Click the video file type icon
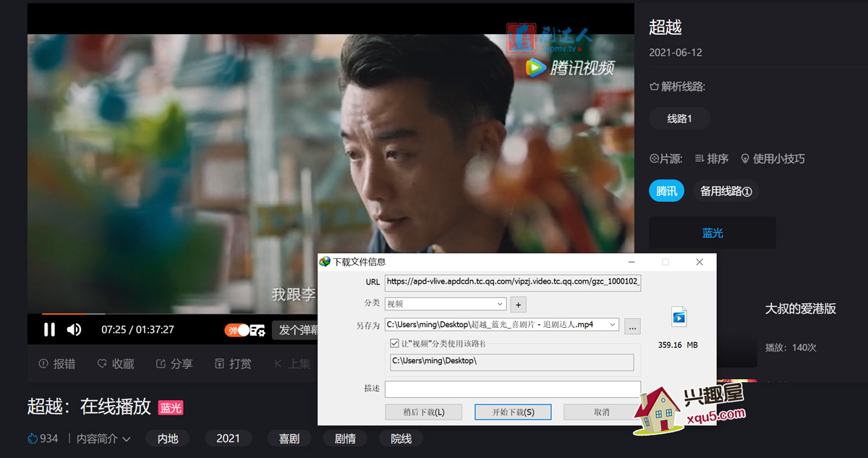 pyautogui.click(x=678, y=316)
